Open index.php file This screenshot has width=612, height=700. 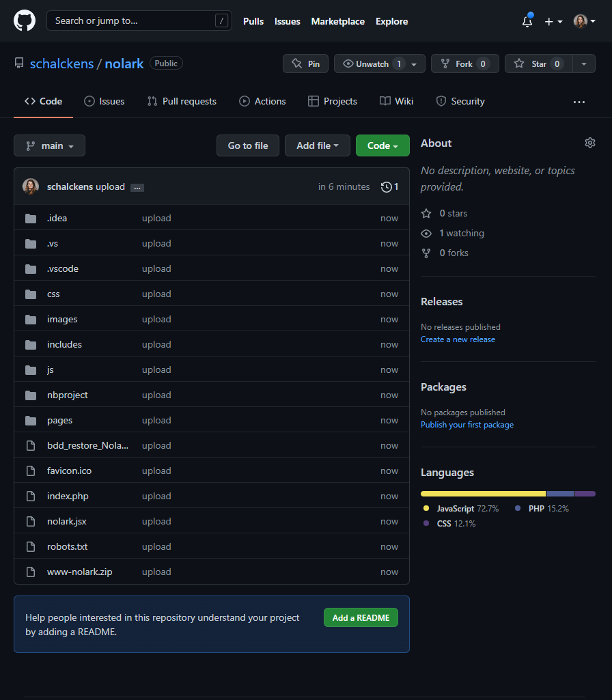pyautogui.click(x=68, y=496)
